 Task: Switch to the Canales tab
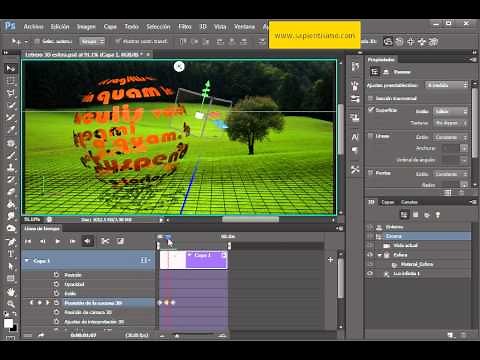409,202
